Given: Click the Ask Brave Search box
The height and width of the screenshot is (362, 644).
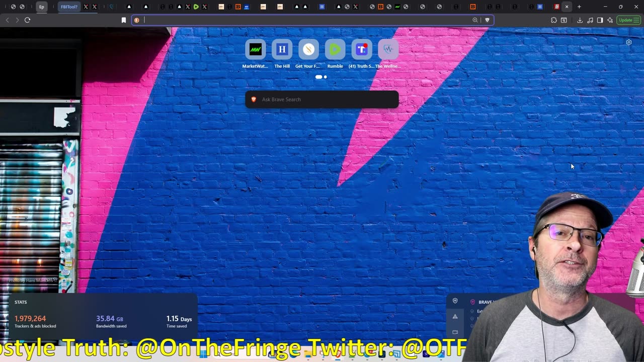Looking at the screenshot, I should 322,100.
